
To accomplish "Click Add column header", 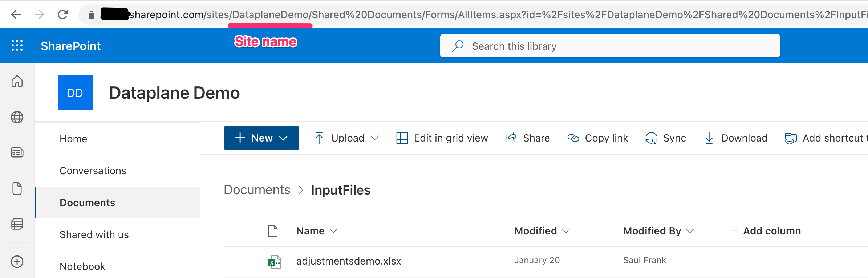I will click(766, 231).
